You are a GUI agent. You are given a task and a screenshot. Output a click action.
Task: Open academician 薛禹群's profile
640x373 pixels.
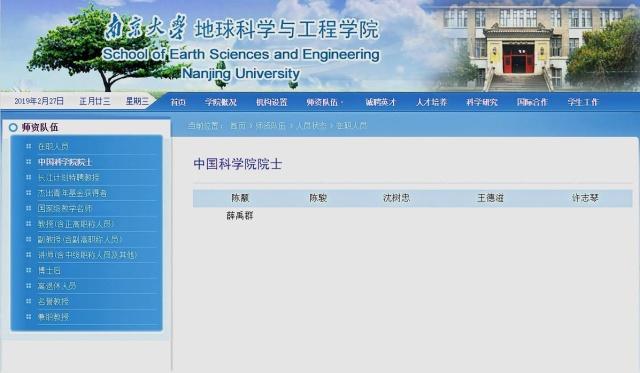pyautogui.click(x=240, y=215)
